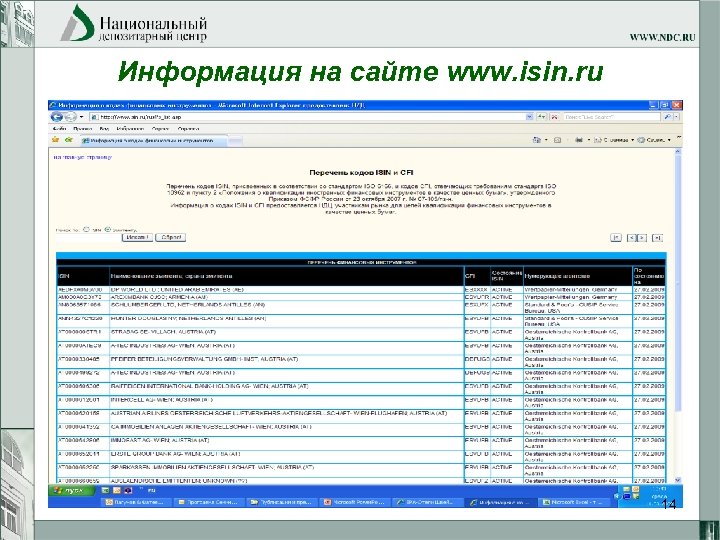Click the page scrollbar up arrow
Viewport: 720px width, 540px height.
pyautogui.click(x=678, y=152)
